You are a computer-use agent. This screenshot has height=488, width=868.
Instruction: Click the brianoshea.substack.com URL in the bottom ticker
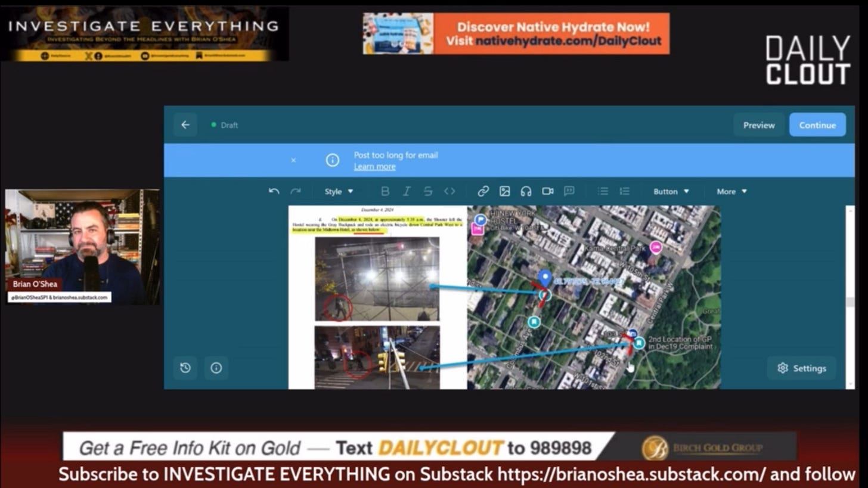[632, 474]
